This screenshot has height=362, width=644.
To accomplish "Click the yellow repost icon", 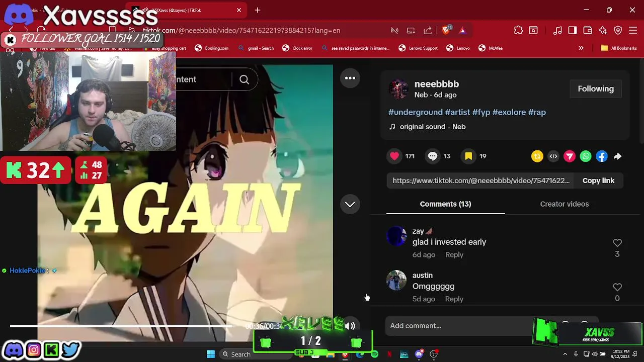I will pos(537,156).
